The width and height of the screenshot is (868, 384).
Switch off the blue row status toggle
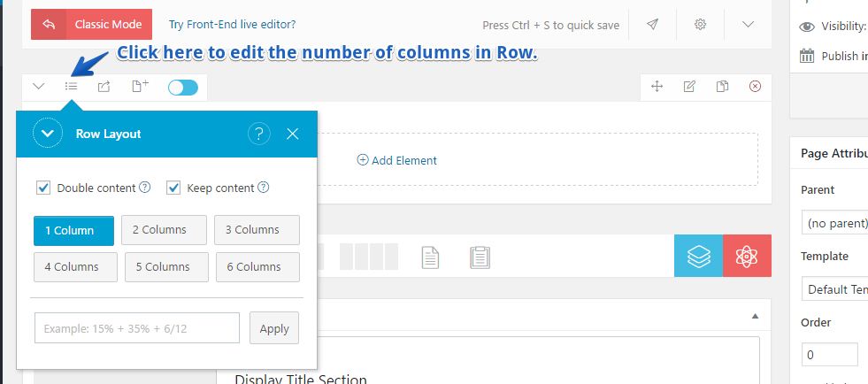183,87
